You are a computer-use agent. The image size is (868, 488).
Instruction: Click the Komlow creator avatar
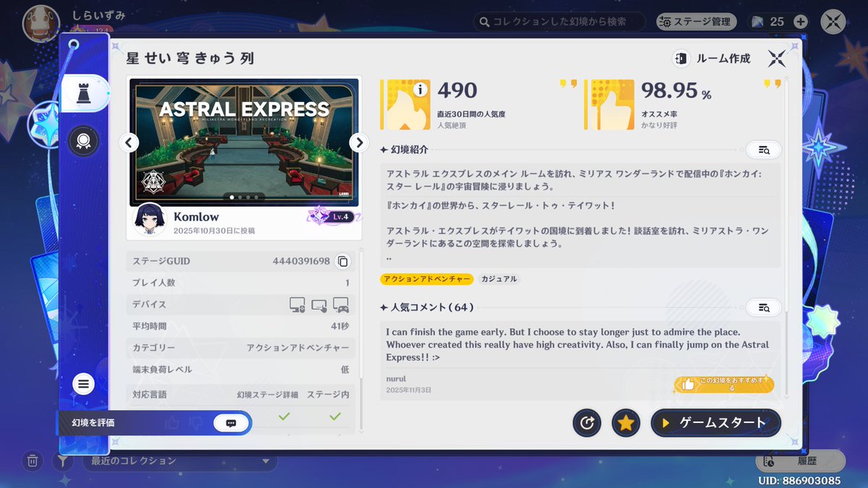coord(148,221)
